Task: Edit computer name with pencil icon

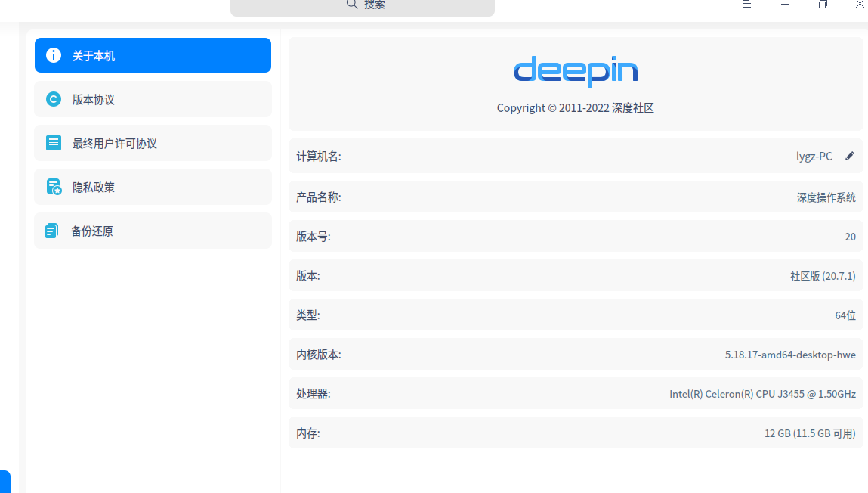Action: (850, 157)
